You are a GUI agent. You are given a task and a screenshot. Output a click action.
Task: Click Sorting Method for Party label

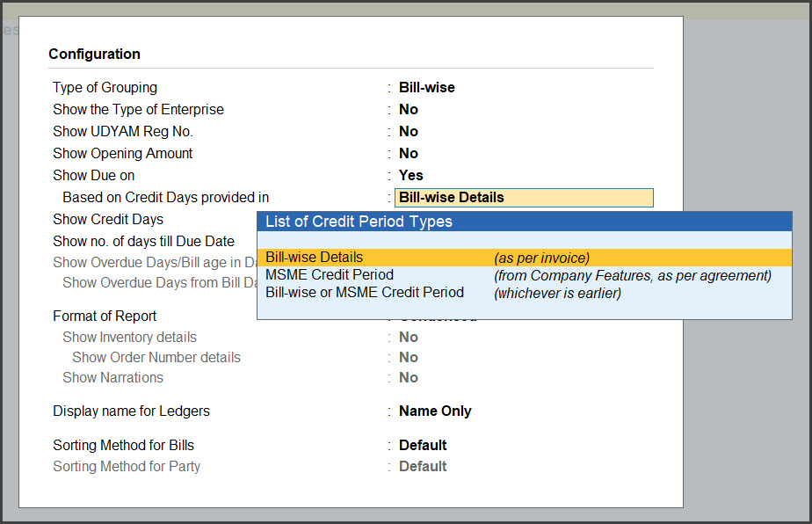pos(127,467)
